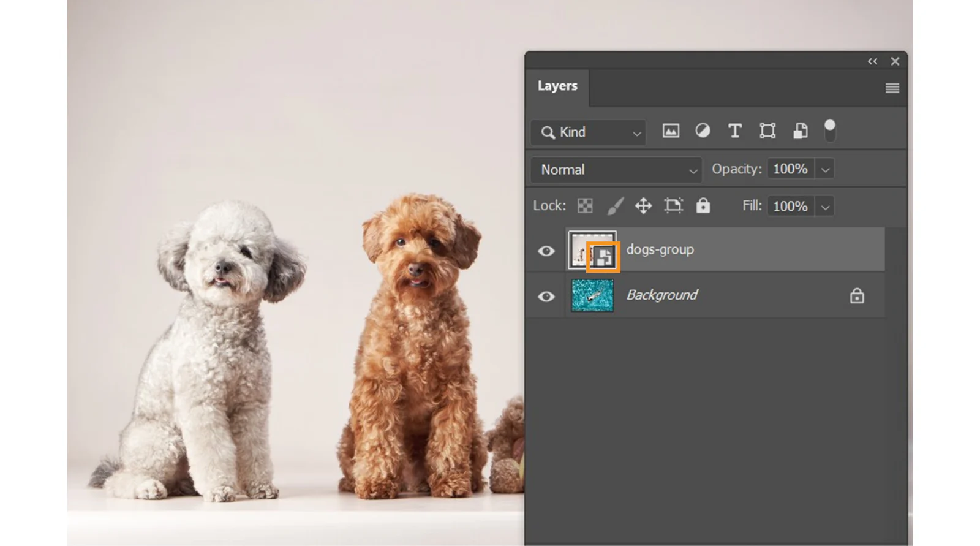
Task: Click the Opacity label
Action: click(737, 169)
